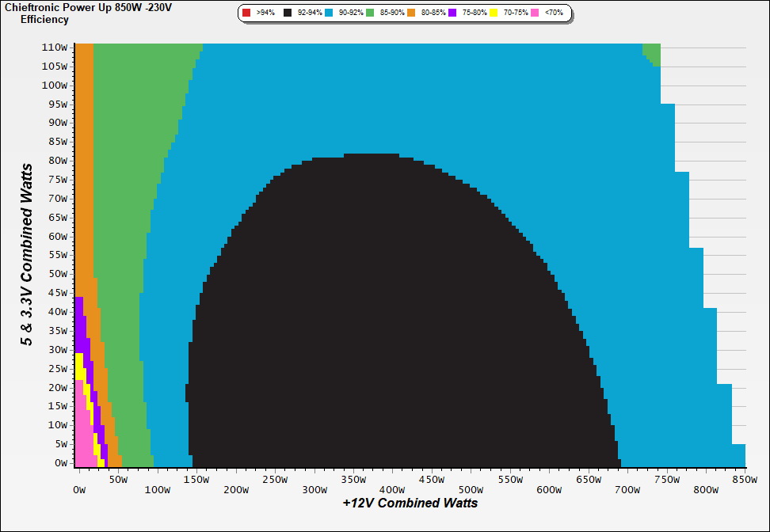Click the black 92-94% legend swatch
Viewport: 770px width, 532px height.
pos(288,13)
